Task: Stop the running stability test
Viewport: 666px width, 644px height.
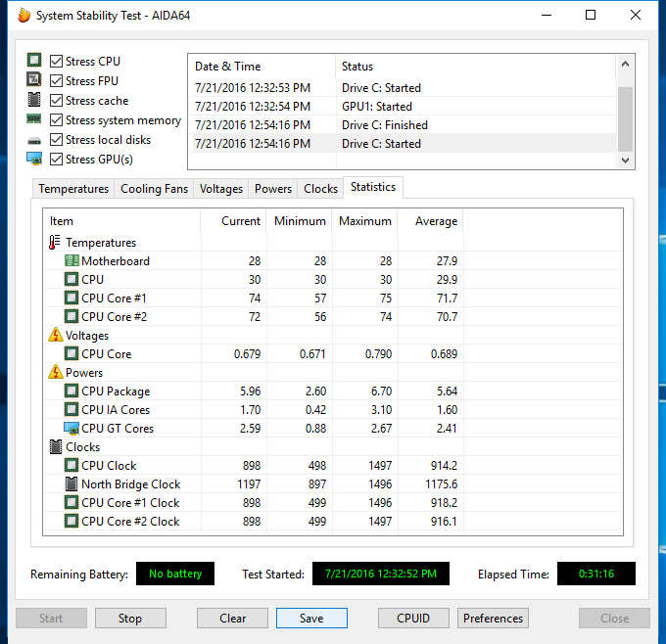Action: pyautogui.click(x=130, y=619)
